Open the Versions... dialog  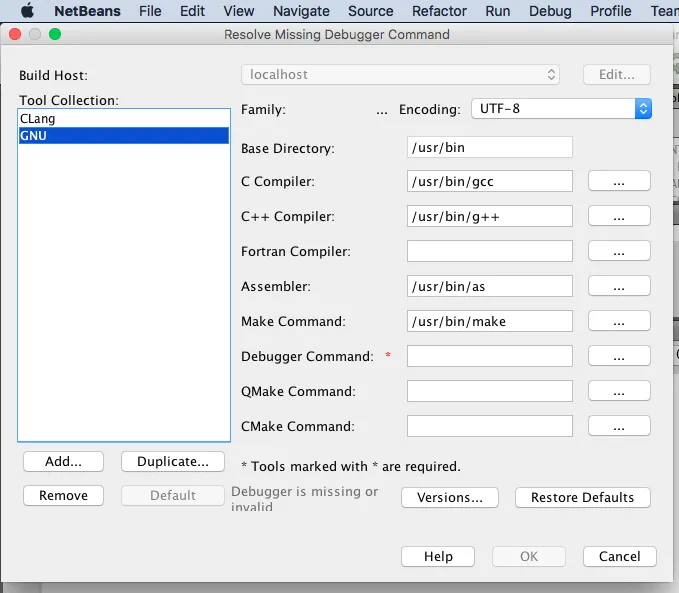tap(449, 497)
